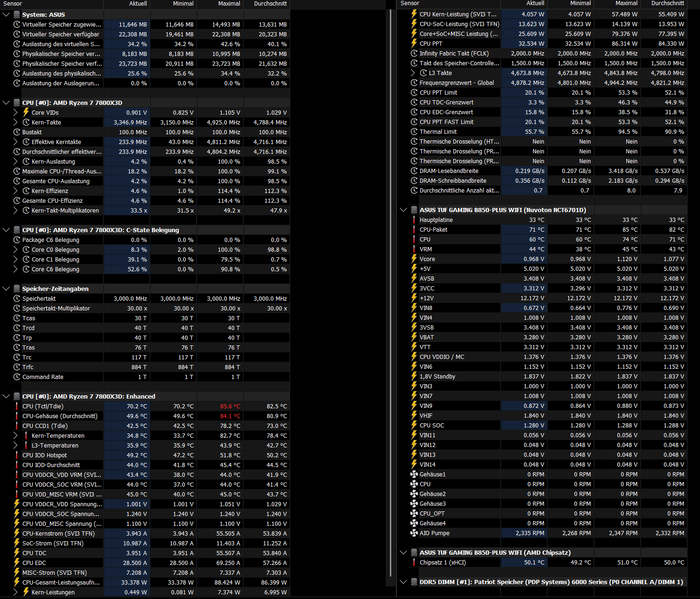
Task: Click the left panel Minimal column header
Action: (x=173, y=4)
